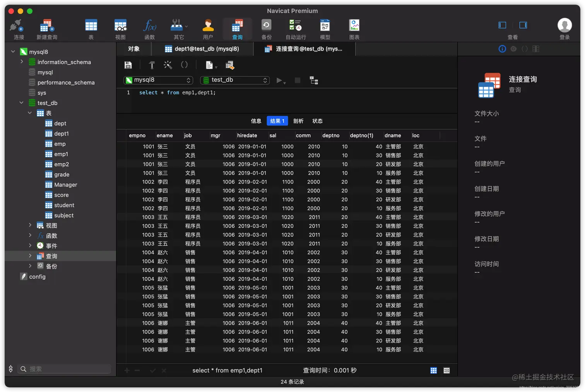
Task: Click the stop query square button
Action: click(x=298, y=80)
